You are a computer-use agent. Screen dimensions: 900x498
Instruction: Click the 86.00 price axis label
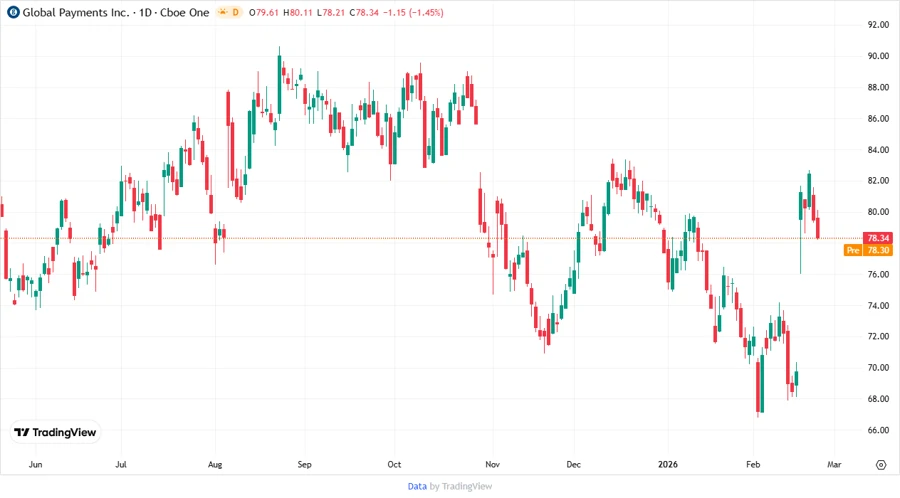878,119
